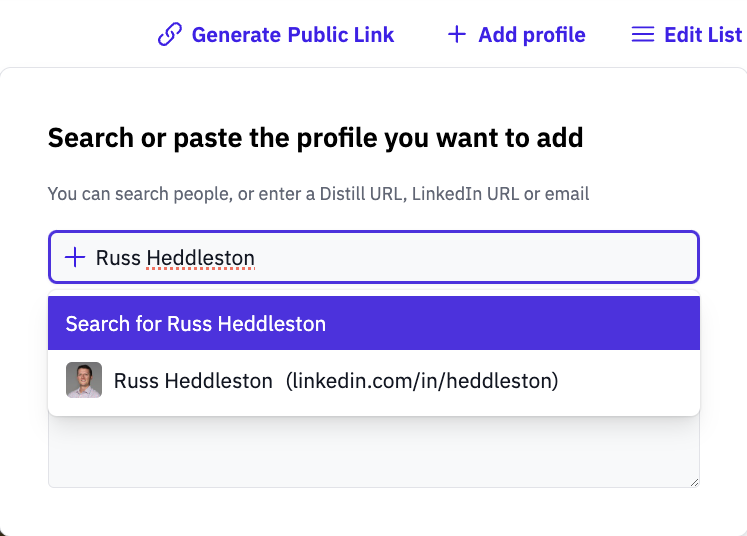The height and width of the screenshot is (536, 747).
Task: Click empty space right of Russ Heddleston in search field
Action: click(476, 257)
